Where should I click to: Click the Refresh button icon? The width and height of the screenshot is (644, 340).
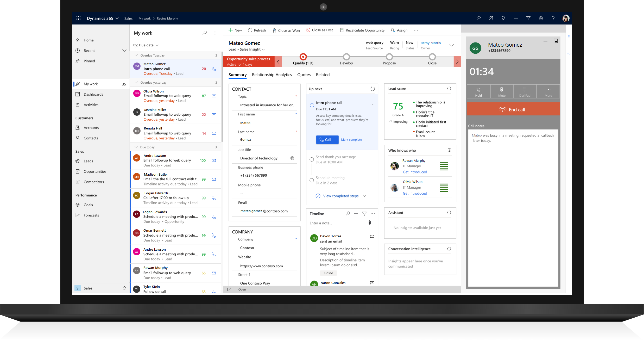(x=251, y=30)
